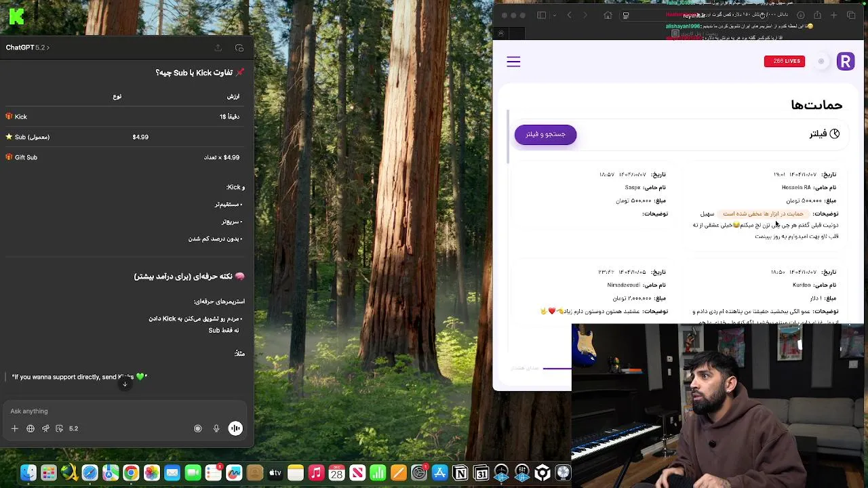Click the globe web search icon in ChatGPT
The width and height of the screenshot is (868, 488).
[x=31, y=428]
